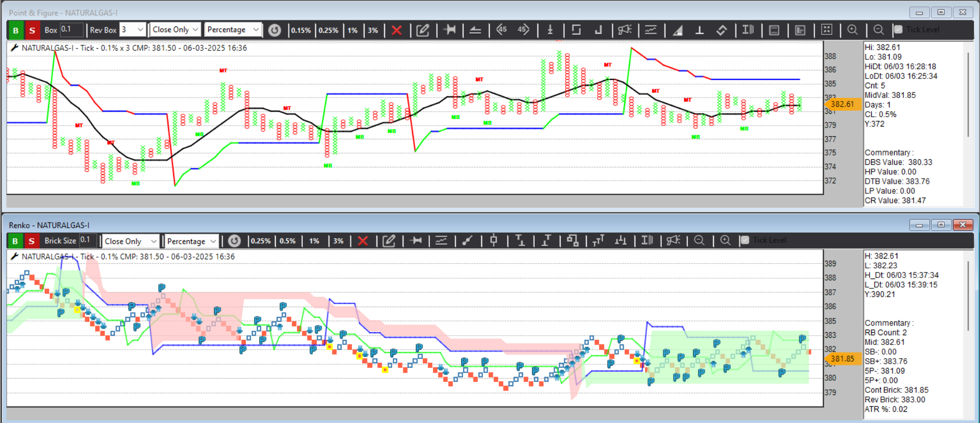Click horizontal pin line icon in Point & Figure toolbar
Viewport: 980px width, 423px height.
point(450,30)
